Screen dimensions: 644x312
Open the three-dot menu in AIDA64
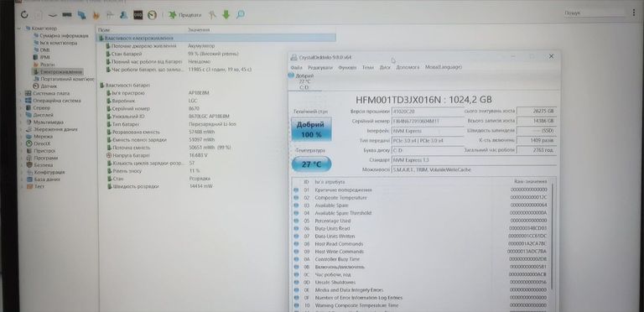[x=634, y=13]
